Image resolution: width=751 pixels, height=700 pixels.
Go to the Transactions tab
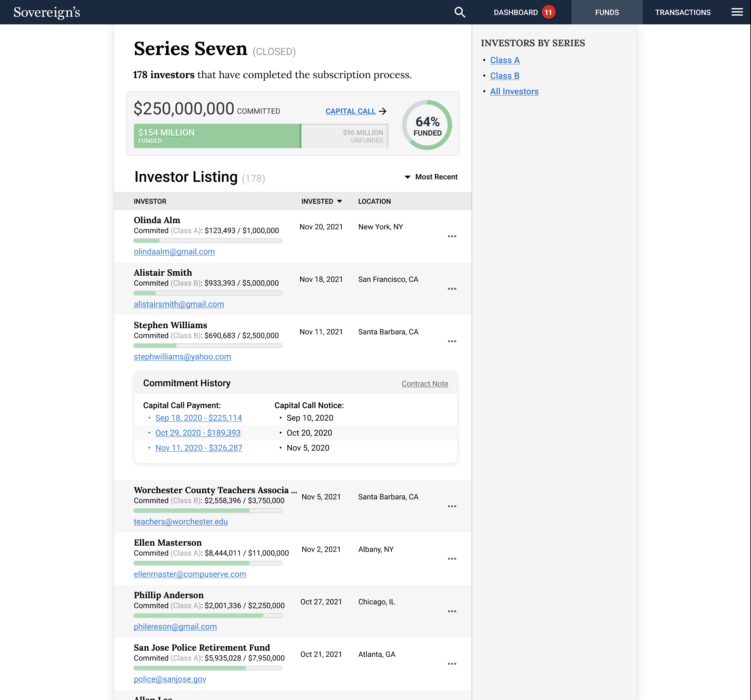point(683,12)
